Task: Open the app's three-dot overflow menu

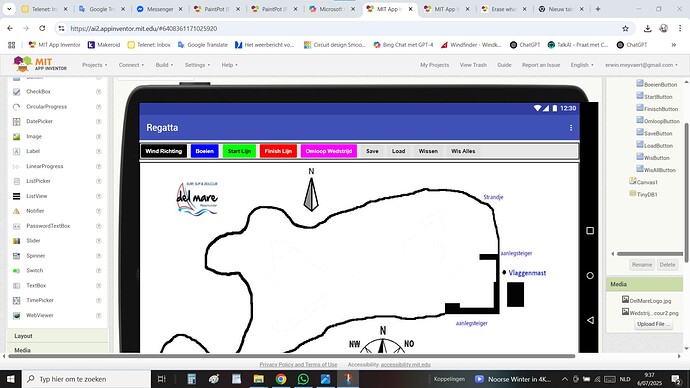Action: click(571, 128)
